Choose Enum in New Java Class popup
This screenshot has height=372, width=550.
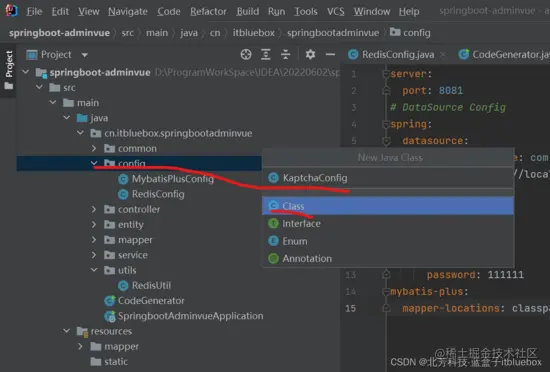click(388, 241)
